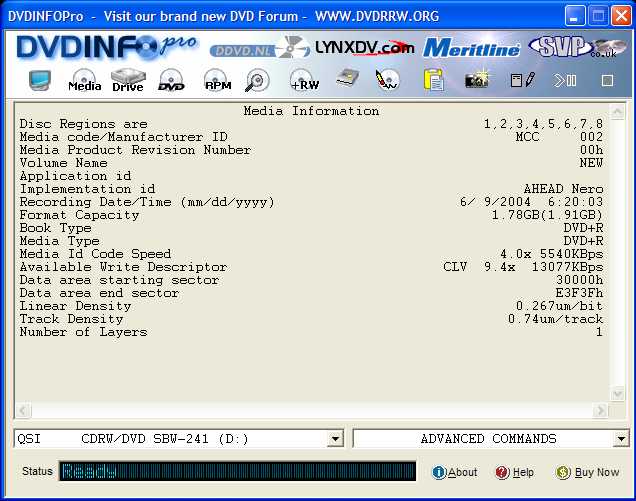This screenshot has width=636, height=501.
Task: Click the 'AHEAD Nero' value
Action: [x=563, y=189]
